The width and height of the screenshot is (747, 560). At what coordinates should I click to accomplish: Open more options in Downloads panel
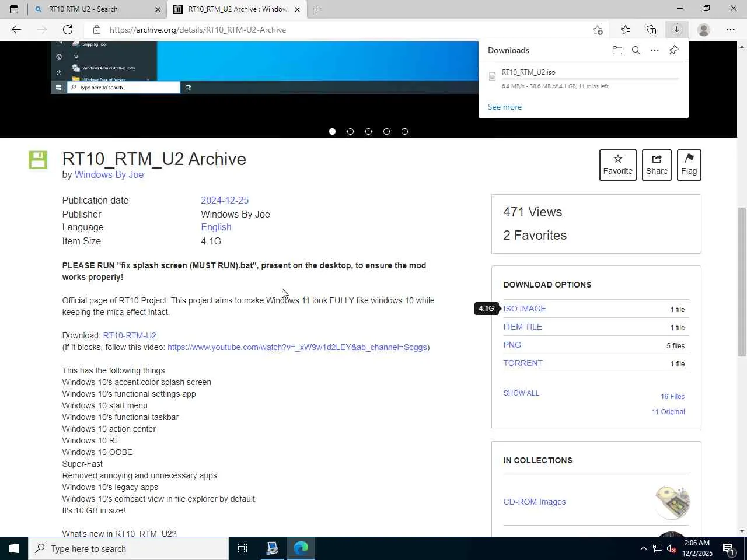click(x=655, y=50)
